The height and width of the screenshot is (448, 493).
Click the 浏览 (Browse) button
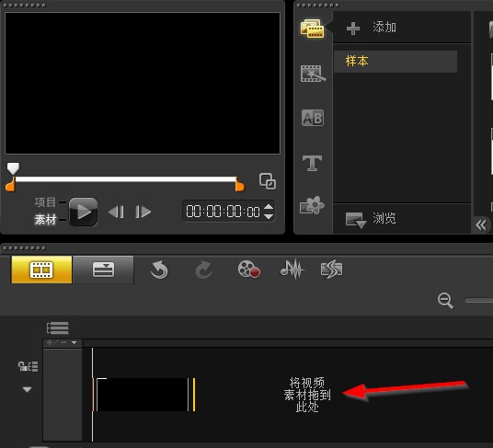point(371,219)
